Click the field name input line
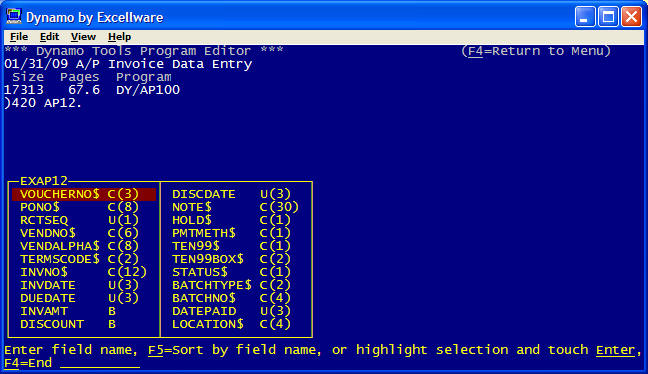The width and height of the screenshot is (648, 374). point(100,364)
